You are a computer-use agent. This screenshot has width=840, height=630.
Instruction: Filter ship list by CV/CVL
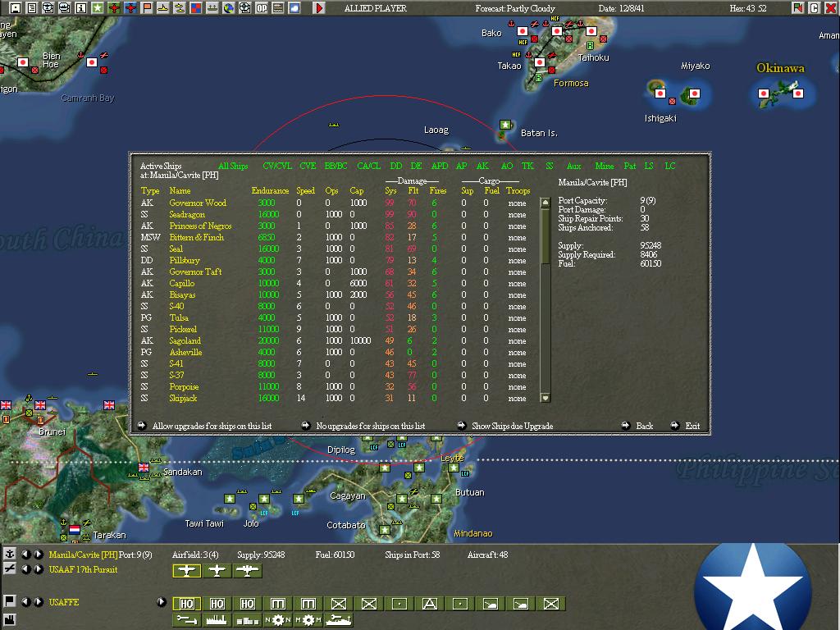click(x=277, y=166)
